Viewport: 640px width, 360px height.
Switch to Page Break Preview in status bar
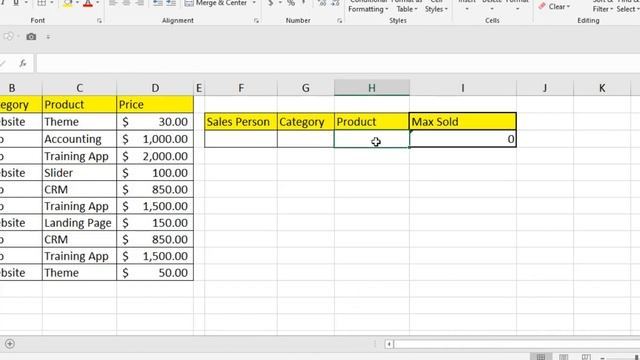[x=586, y=357]
